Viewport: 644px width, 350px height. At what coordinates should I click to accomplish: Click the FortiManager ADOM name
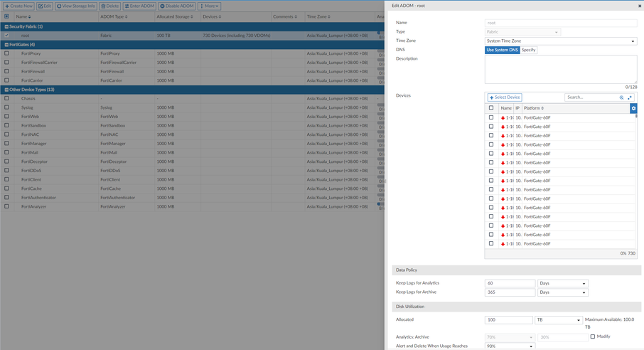[33, 144]
